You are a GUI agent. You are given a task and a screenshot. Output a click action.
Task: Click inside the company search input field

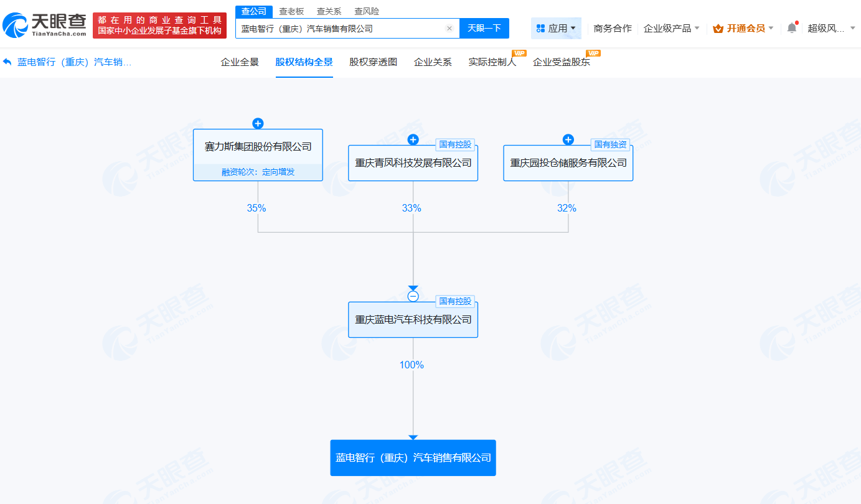click(x=342, y=28)
